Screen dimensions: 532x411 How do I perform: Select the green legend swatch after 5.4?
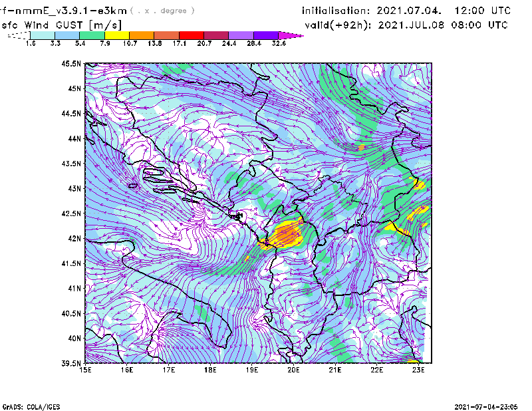(92, 35)
